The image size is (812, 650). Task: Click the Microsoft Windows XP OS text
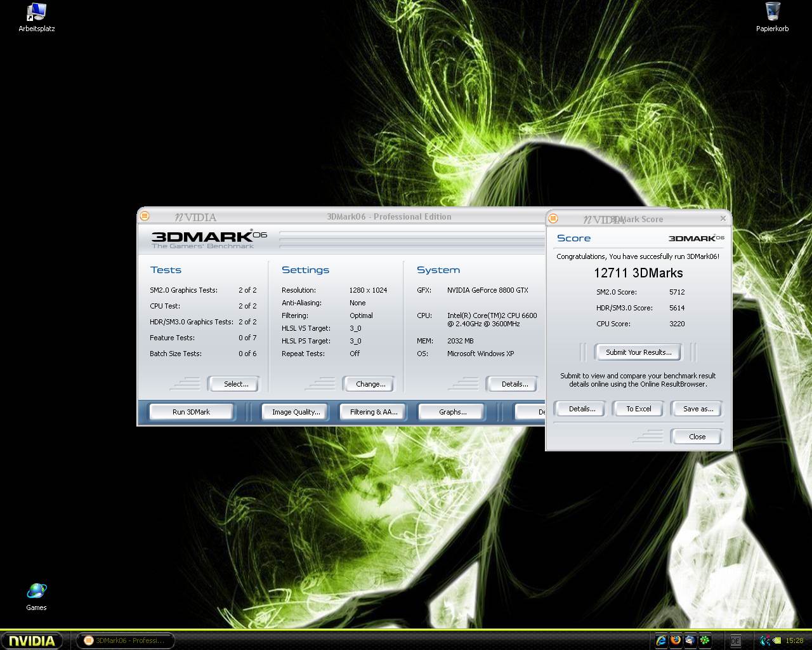(x=480, y=354)
